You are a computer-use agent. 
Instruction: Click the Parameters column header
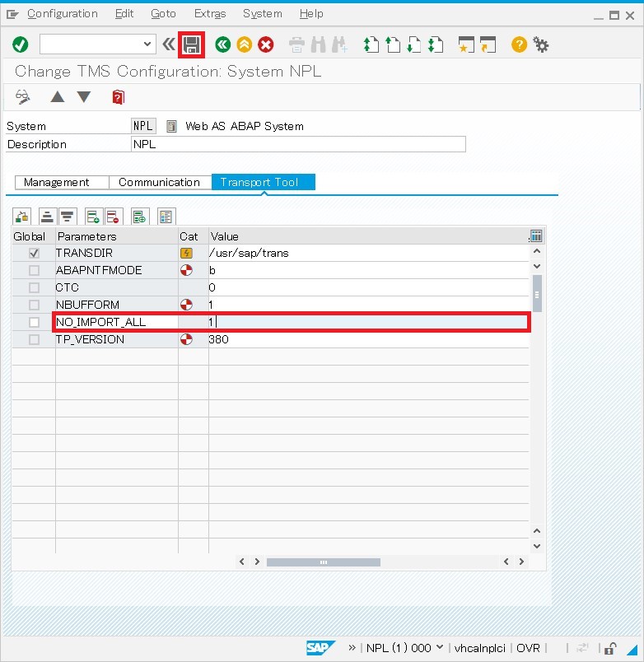(x=117, y=236)
